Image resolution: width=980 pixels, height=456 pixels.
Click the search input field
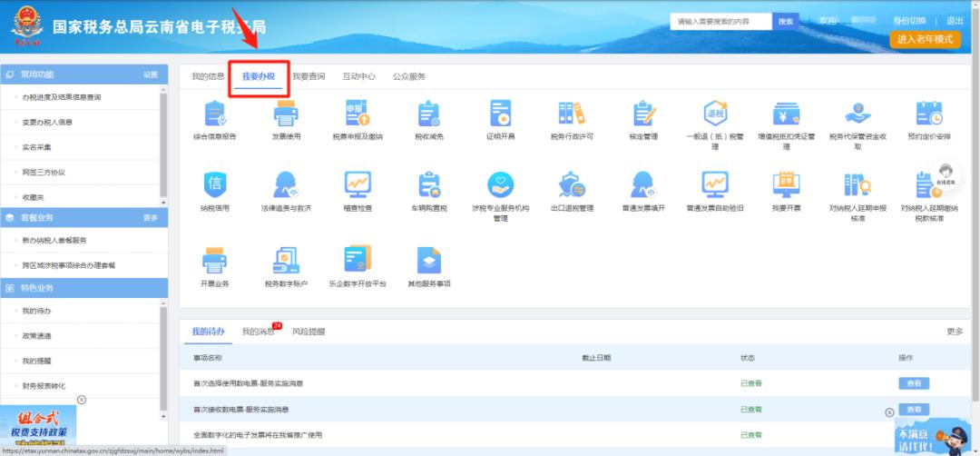click(x=721, y=21)
